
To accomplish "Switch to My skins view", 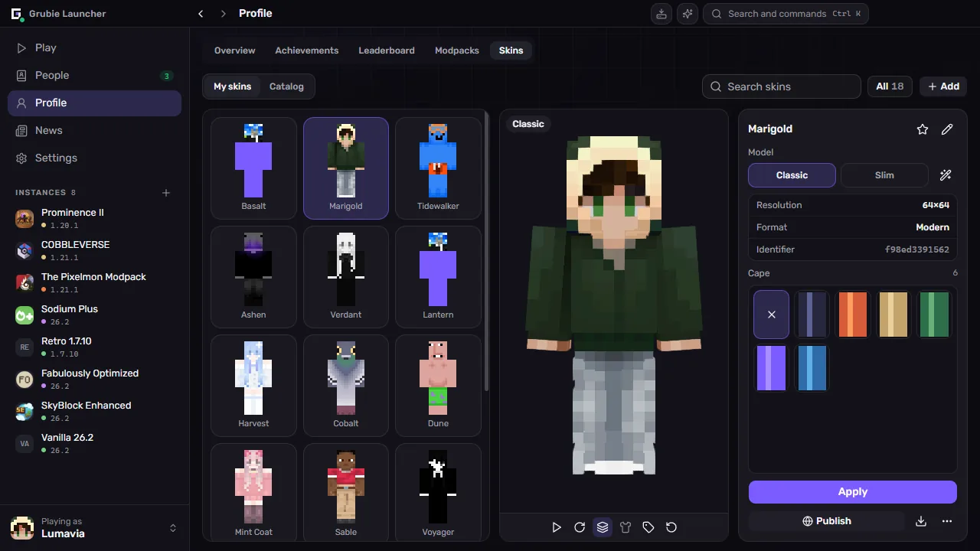I will pos(232,86).
